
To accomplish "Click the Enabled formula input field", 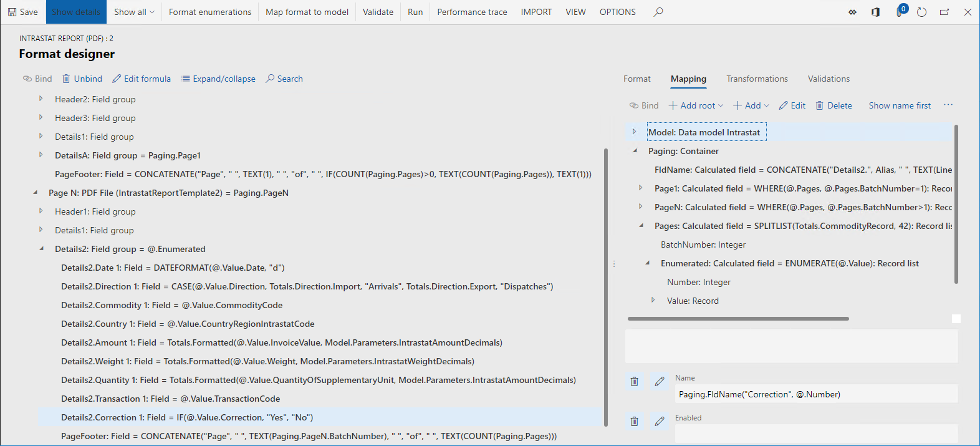I will 816,434.
